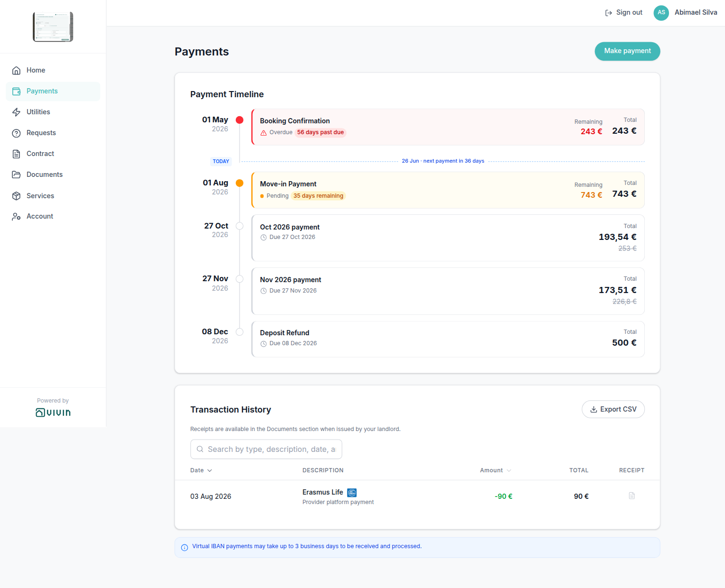Click the '56 days past due' badge
Image resolution: width=725 pixels, height=588 pixels.
pyautogui.click(x=321, y=133)
